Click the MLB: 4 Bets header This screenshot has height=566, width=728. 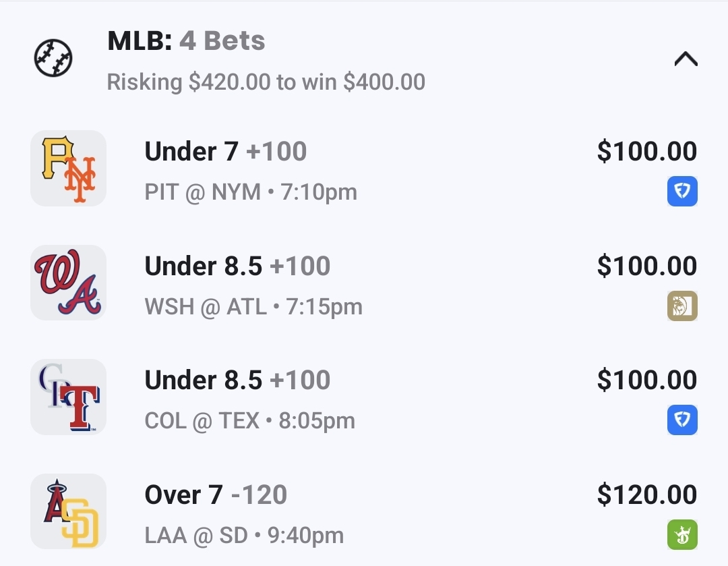pyautogui.click(x=186, y=41)
